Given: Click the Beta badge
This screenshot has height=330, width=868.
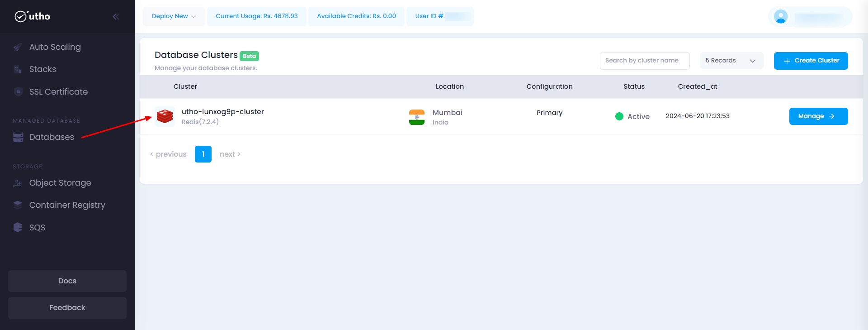Looking at the screenshot, I should 249,56.
